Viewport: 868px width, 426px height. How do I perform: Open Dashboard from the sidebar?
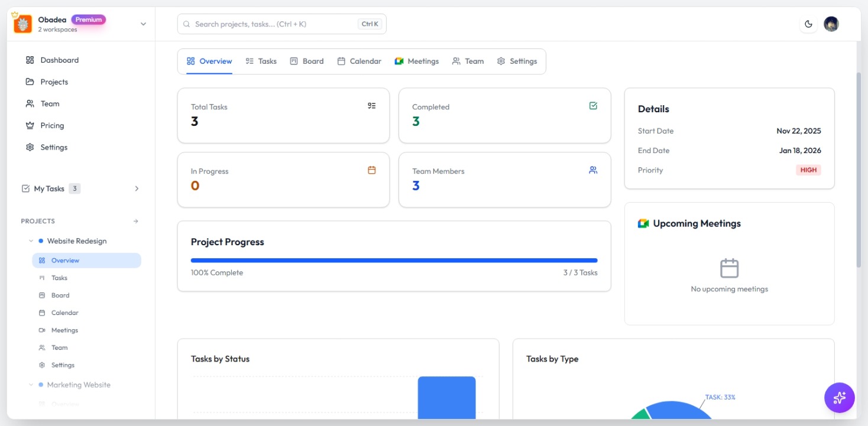tap(59, 60)
